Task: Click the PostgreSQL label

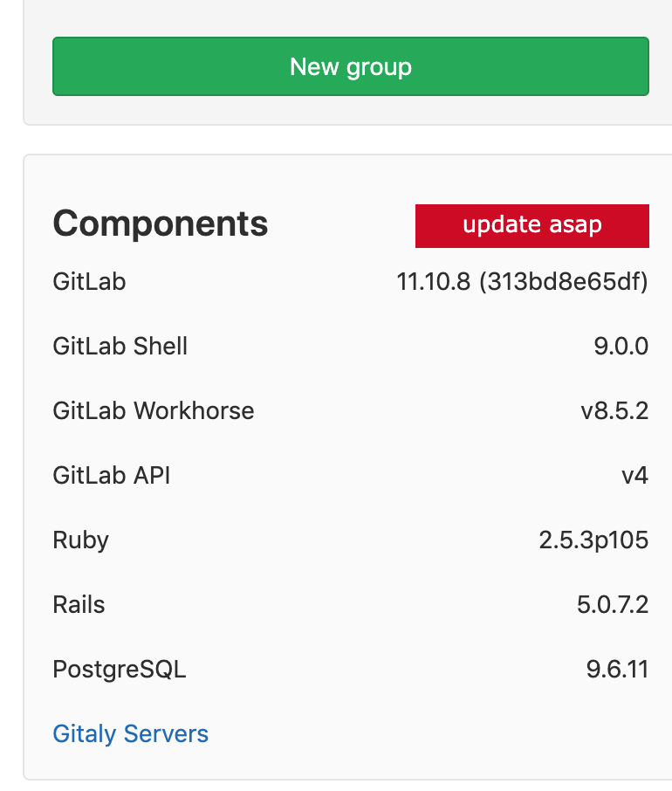Action: pyautogui.click(x=119, y=669)
